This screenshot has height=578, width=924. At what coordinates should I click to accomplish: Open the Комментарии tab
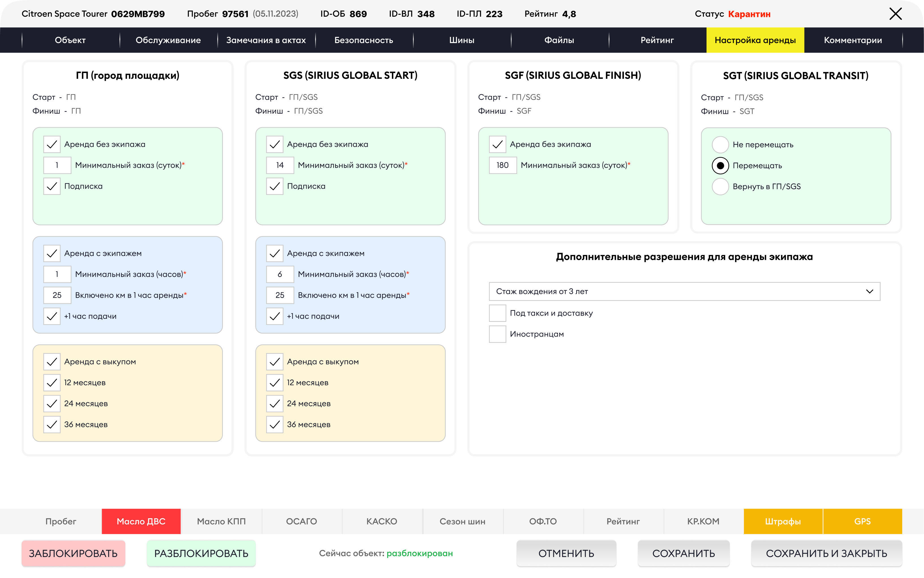click(853, 40)
